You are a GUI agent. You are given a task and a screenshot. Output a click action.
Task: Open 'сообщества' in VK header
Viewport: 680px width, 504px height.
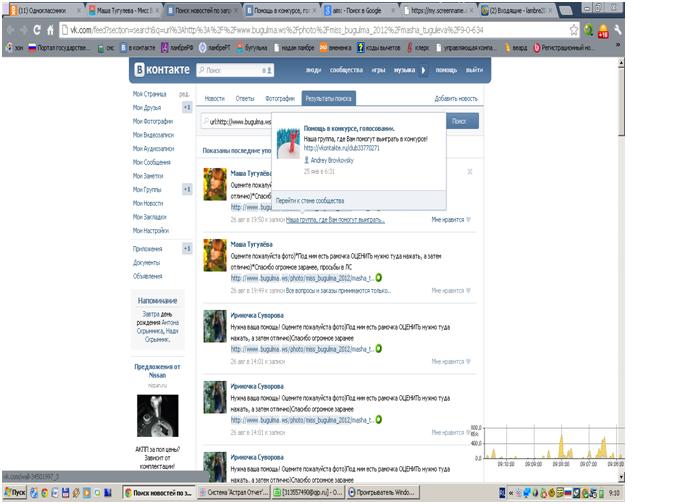[x=346, y=70]
